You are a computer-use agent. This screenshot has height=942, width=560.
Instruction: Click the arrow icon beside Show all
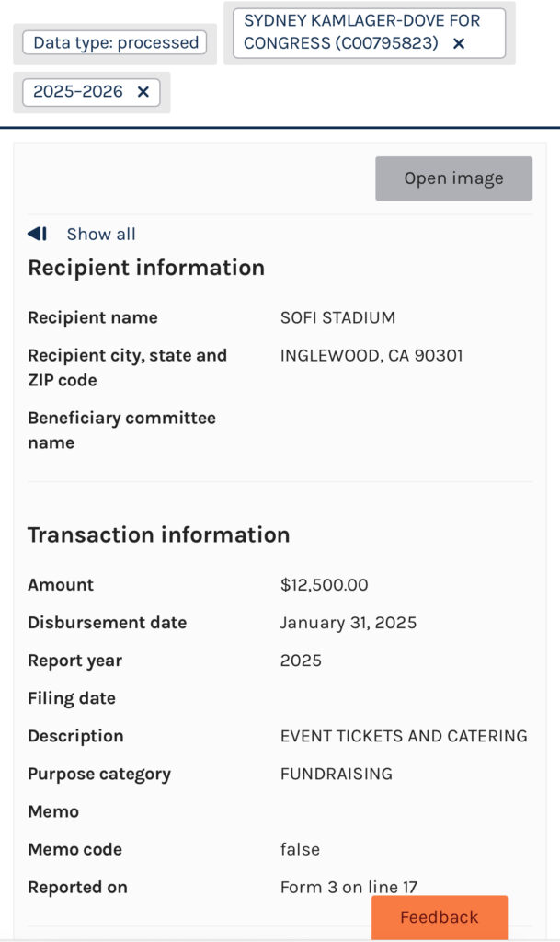(x=38, y=234)
